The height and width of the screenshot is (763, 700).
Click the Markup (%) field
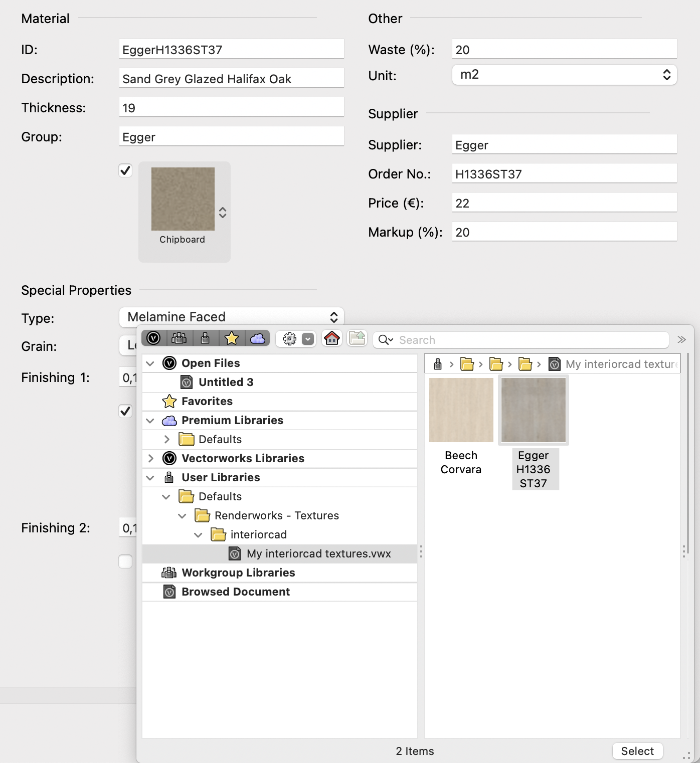click(x=565, y=232)
